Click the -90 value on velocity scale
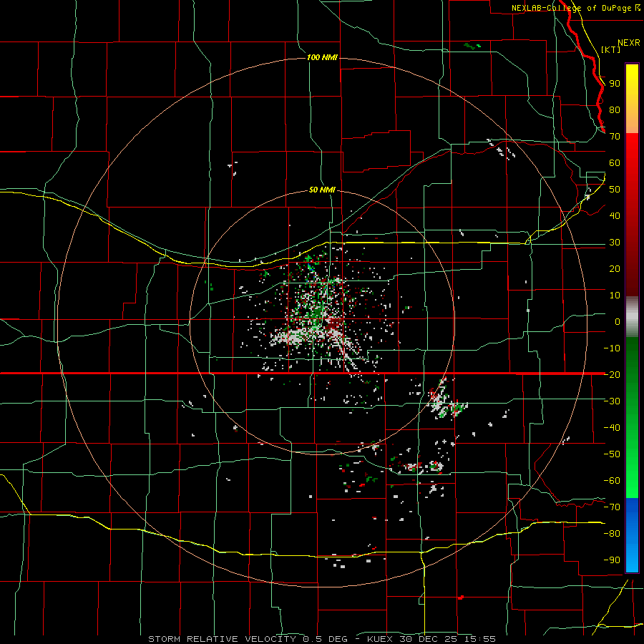 pos(612,560)
